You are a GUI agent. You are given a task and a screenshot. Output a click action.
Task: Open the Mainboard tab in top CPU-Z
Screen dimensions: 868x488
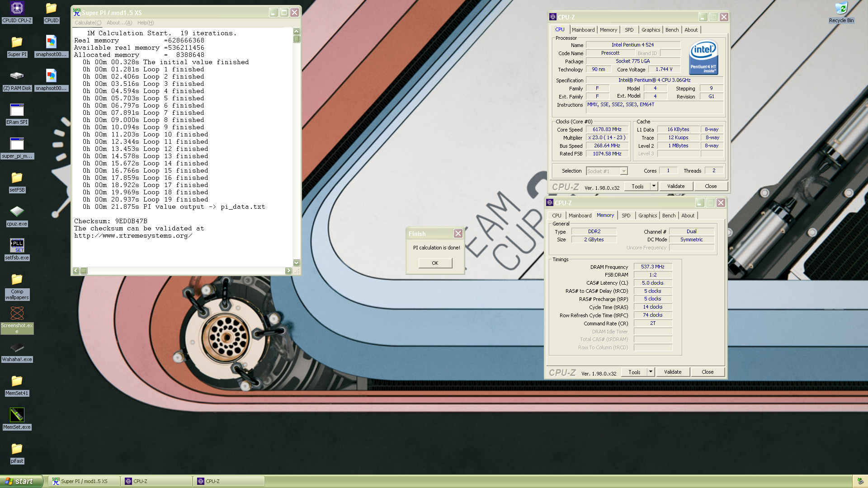tap(583, 30)
